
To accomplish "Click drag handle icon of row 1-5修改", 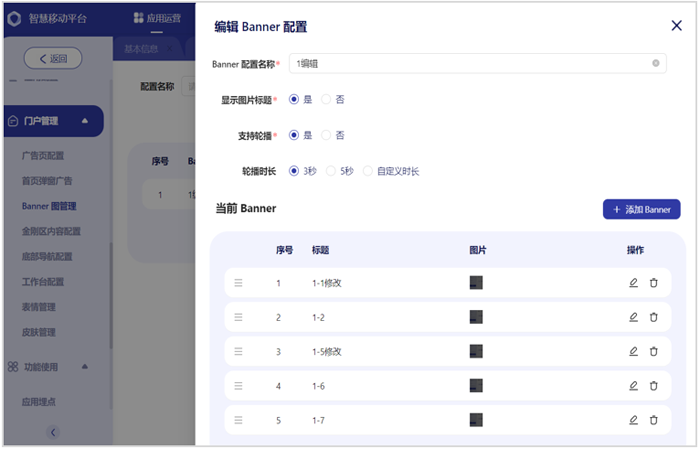I will pos(238,351).
